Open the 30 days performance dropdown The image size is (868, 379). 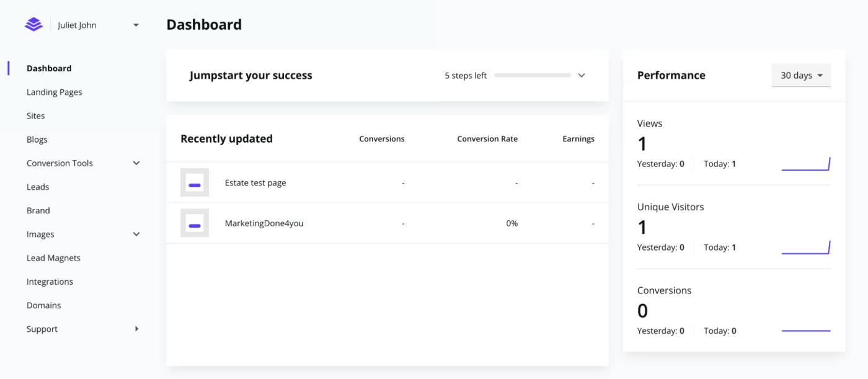801,75
